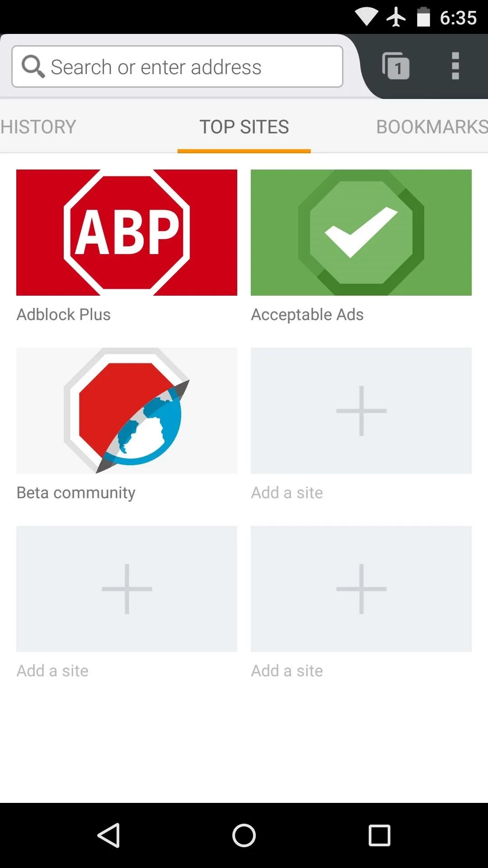Tap the plus icon in bottom-right empty tile
Viewport: 488px width, 868px height.
361,589
